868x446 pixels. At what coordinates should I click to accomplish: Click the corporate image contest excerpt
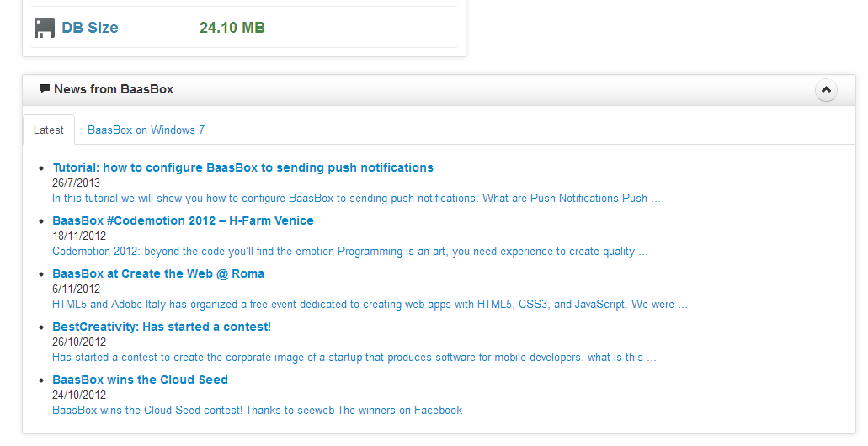pyautogui.click(x=354, y=358)
